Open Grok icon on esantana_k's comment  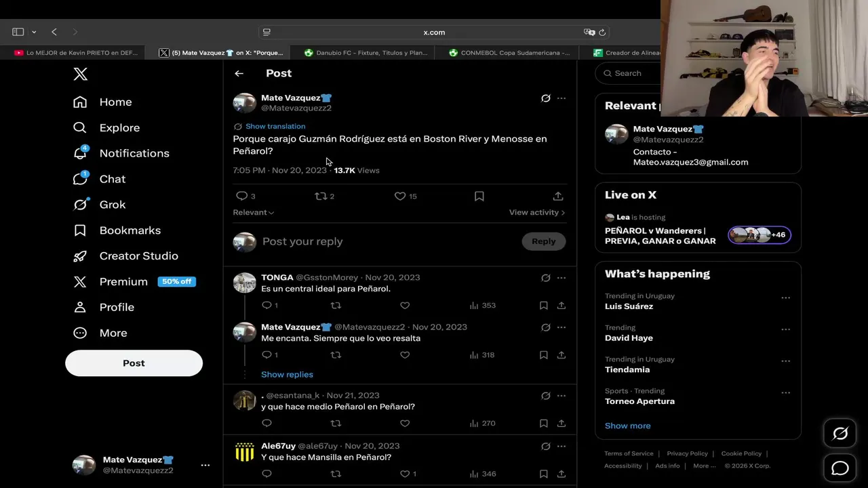(x=545, y=396)
